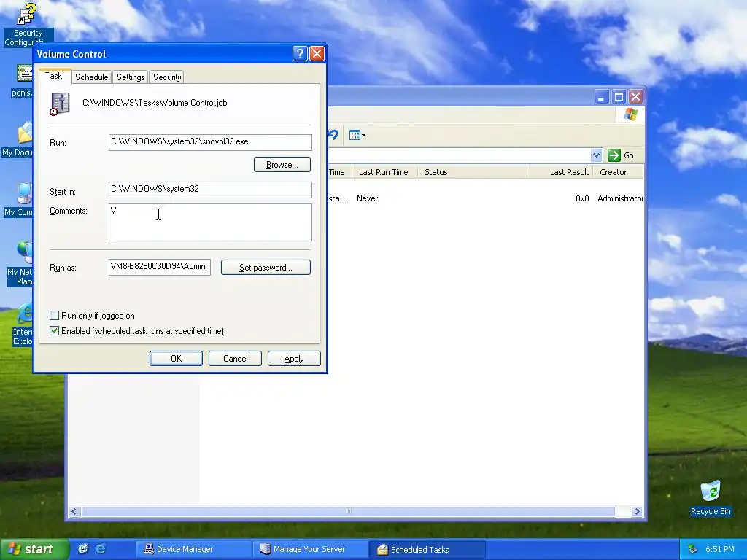This screenshot has height=560, width=747.
Task: Click the Apply button
Action: click(294, 359)
